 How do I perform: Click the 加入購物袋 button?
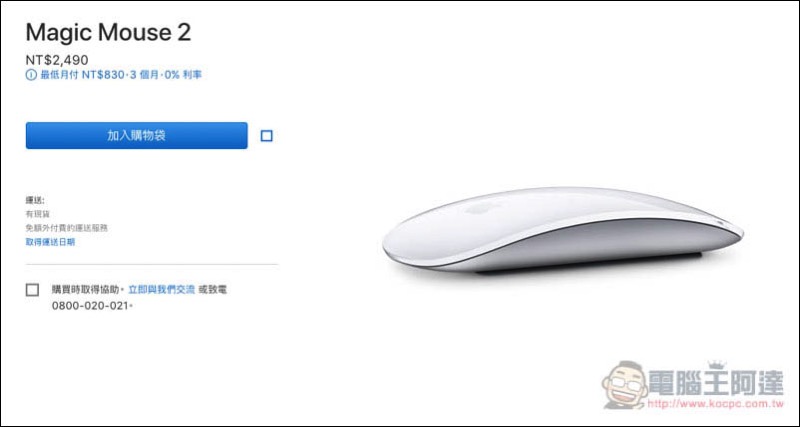coord(136,135)
